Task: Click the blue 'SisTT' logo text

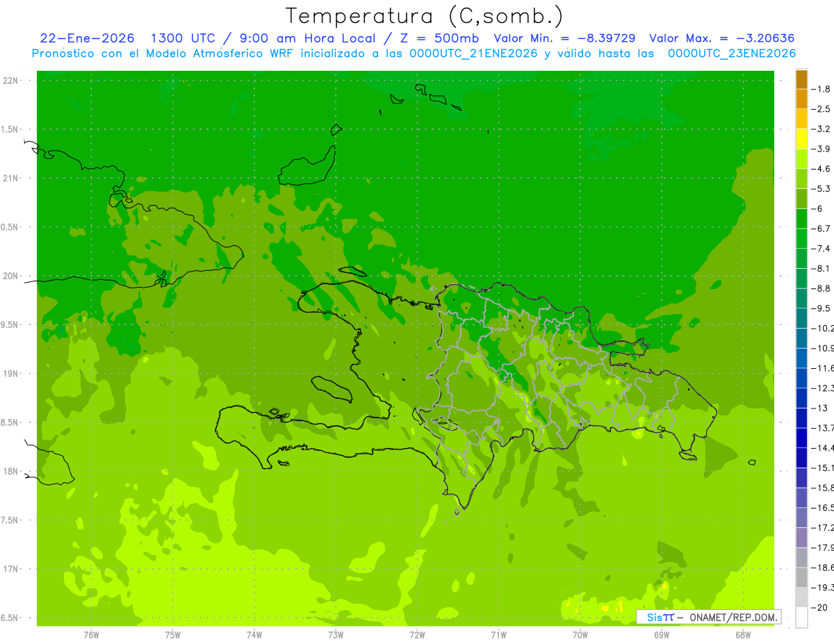Action: [x=660, y=617]
